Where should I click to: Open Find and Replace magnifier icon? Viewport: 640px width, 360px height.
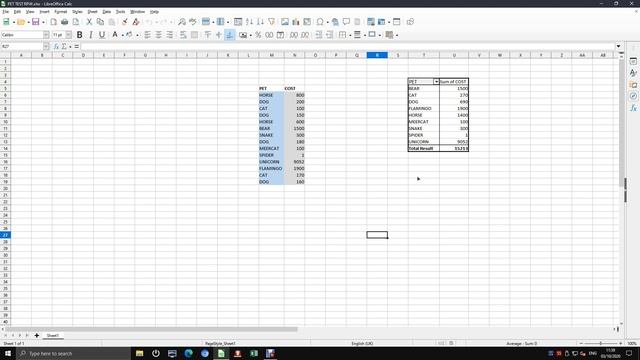tap(182, 22)
